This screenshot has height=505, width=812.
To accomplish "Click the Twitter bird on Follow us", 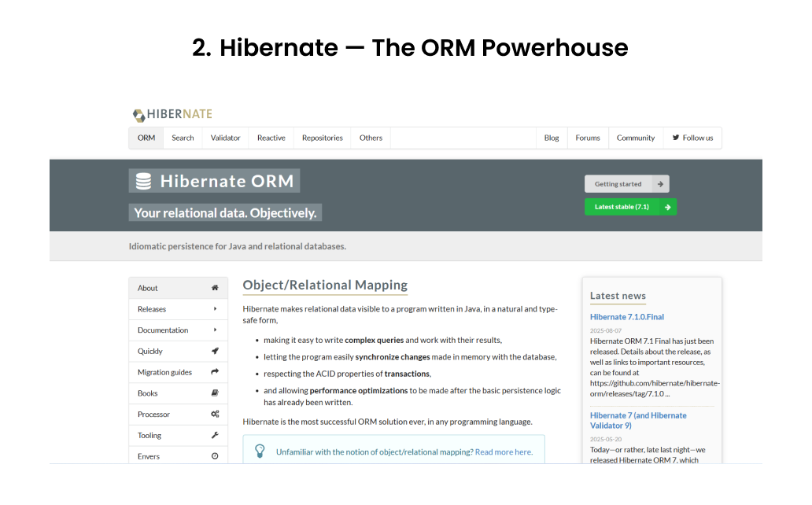I will (x=677, y=138).
